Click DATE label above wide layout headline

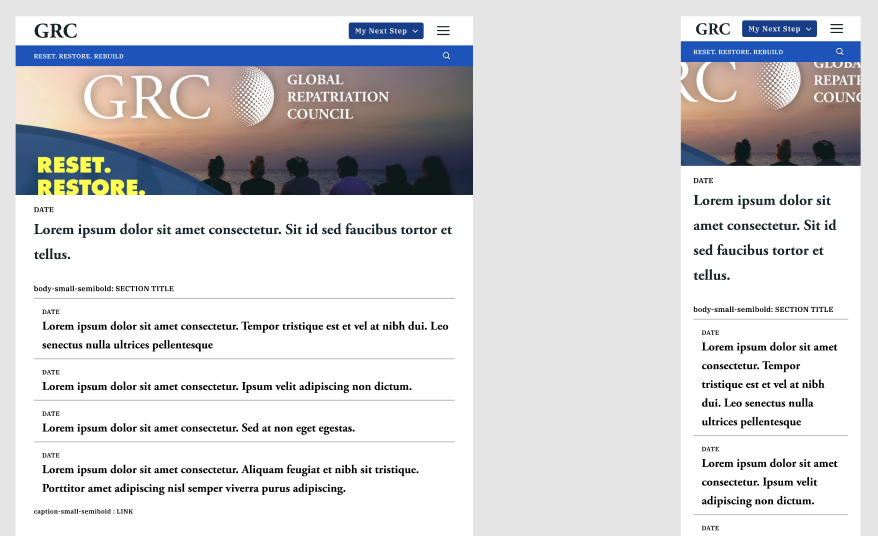[x=44, y=209]
